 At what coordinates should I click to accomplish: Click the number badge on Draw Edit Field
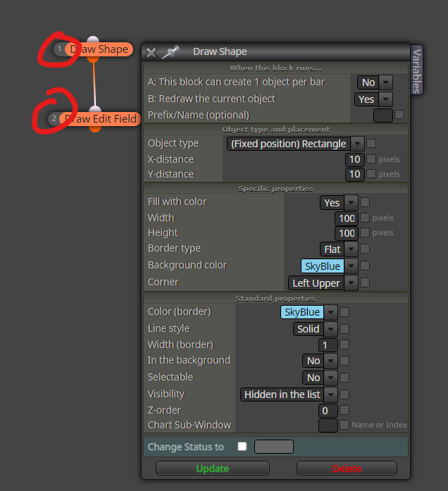coord(54,118)
